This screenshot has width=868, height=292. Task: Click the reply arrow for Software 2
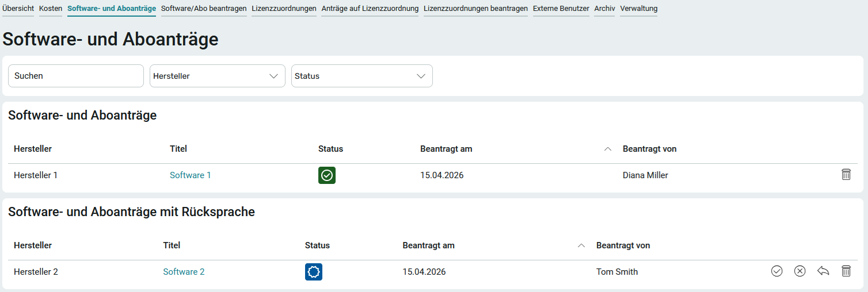click(823, 271)
